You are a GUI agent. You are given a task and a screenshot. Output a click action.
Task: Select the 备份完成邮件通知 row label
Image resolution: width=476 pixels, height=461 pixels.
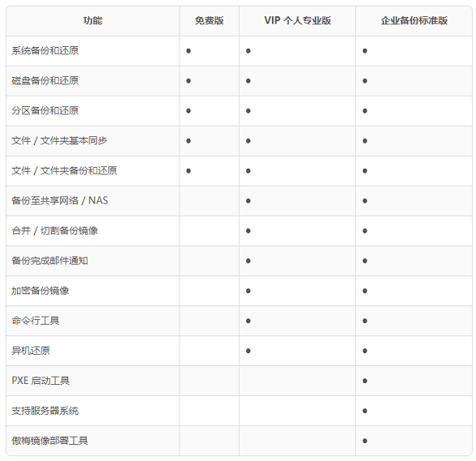click(x=50, y=261)
